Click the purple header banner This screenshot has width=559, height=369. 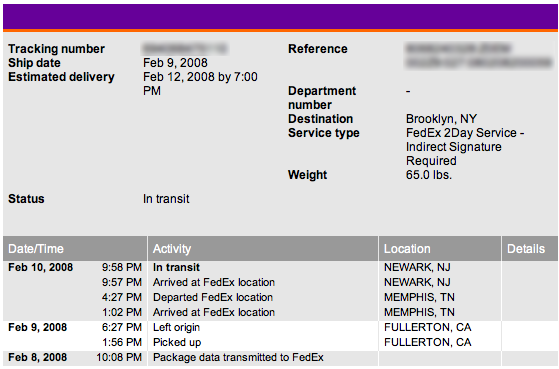pyautogui.click(x=280, y=17)
